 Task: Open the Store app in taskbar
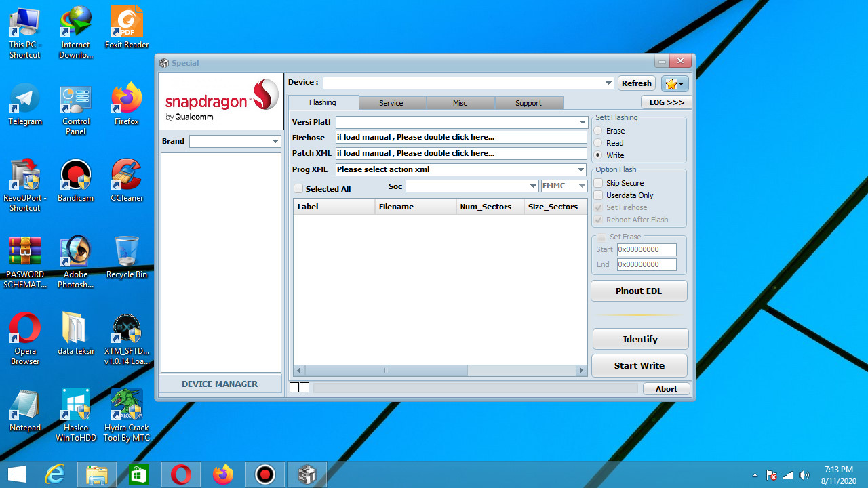[138, 474]
